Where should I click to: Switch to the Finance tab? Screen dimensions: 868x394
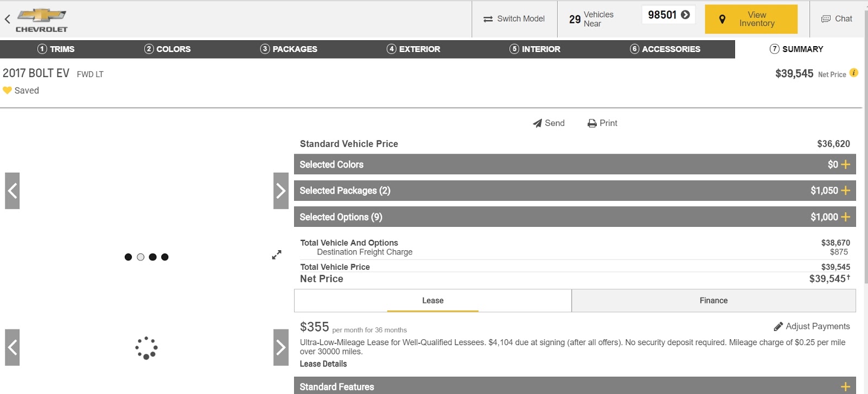coord(713,301)
